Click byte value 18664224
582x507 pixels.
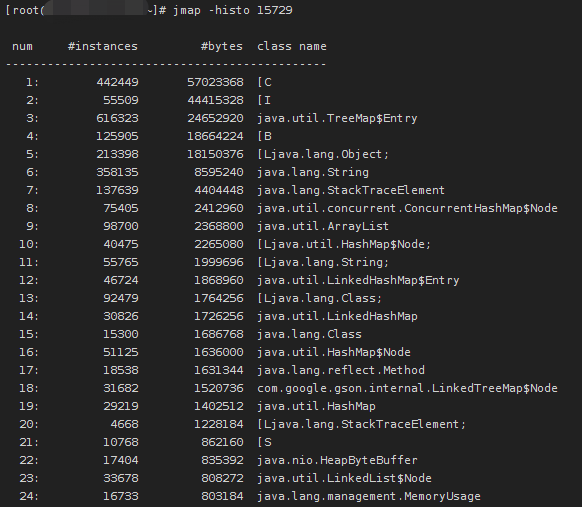pyautogui.click(x=215, y=136)
